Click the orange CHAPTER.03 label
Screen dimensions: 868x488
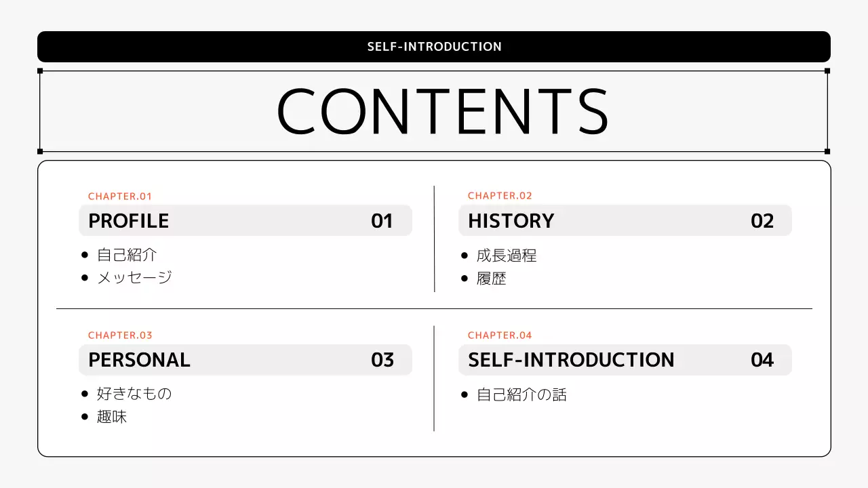point(120,335)
